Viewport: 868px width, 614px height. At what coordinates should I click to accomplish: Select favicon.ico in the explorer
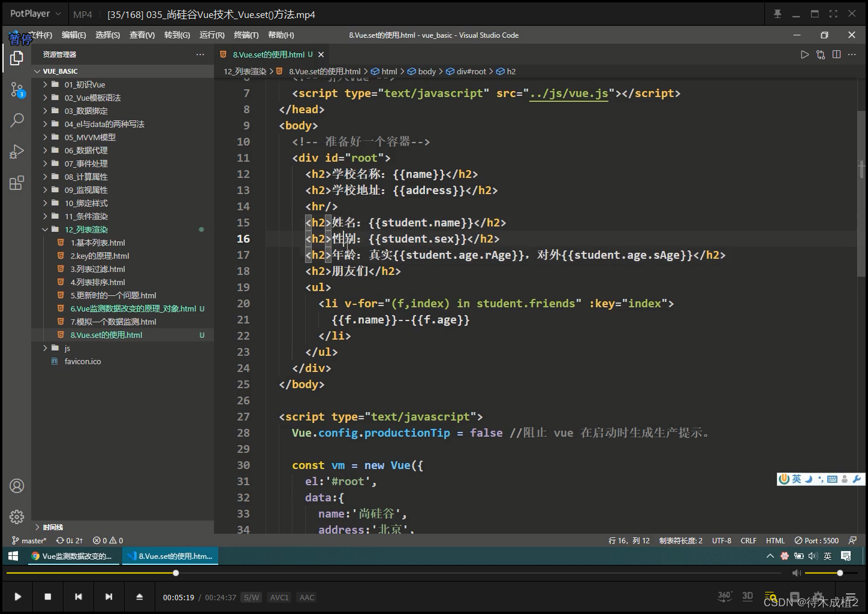[x=83, y=361]
